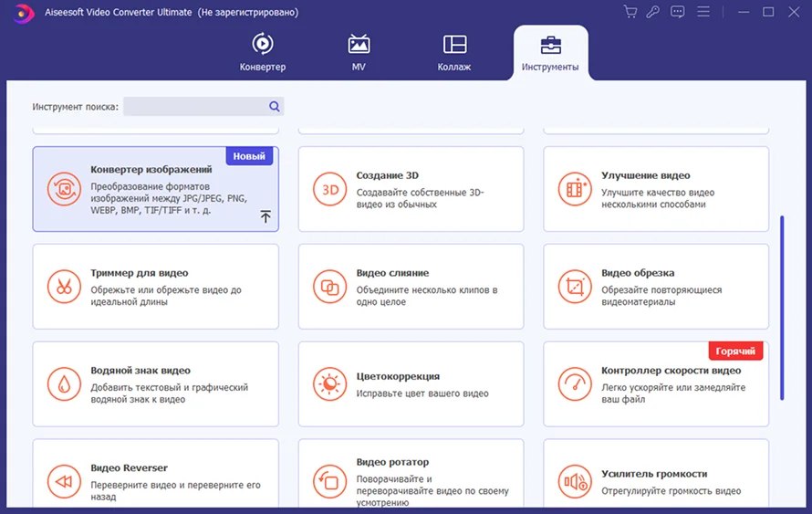Click the Инструмент поиска label
This screenshot has height=514, width=812.
75,107
